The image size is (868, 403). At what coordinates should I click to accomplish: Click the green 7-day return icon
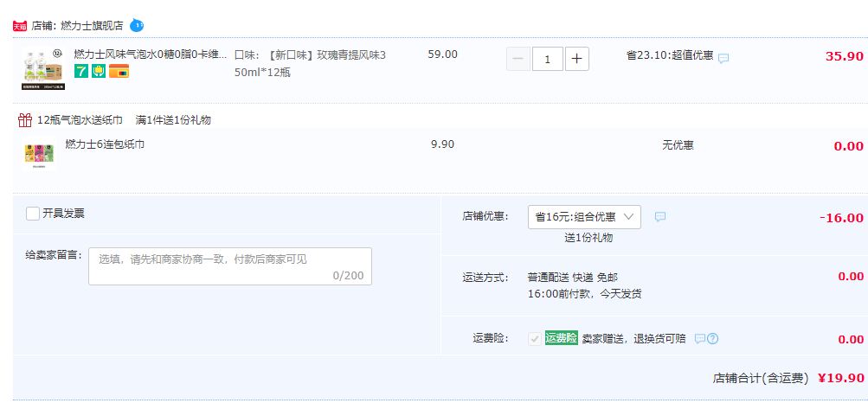[x=81, y=71]
